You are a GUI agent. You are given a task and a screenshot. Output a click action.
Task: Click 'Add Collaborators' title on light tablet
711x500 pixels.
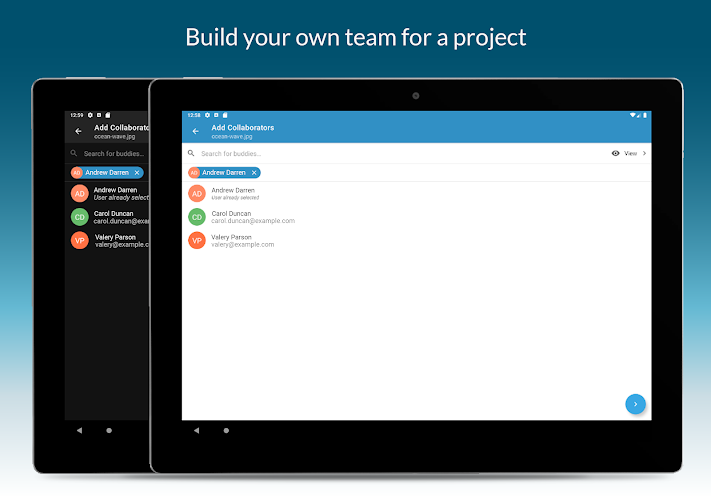pyautogui.click(x=243, y=128)
